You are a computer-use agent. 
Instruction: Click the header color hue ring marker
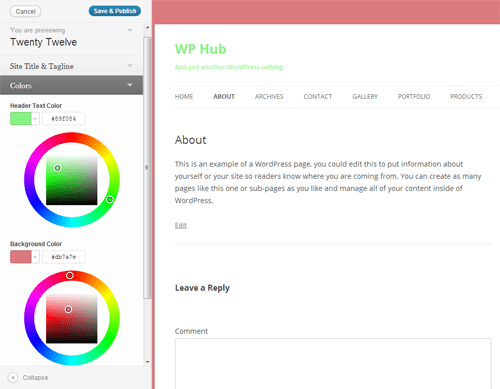pos(110,199)
